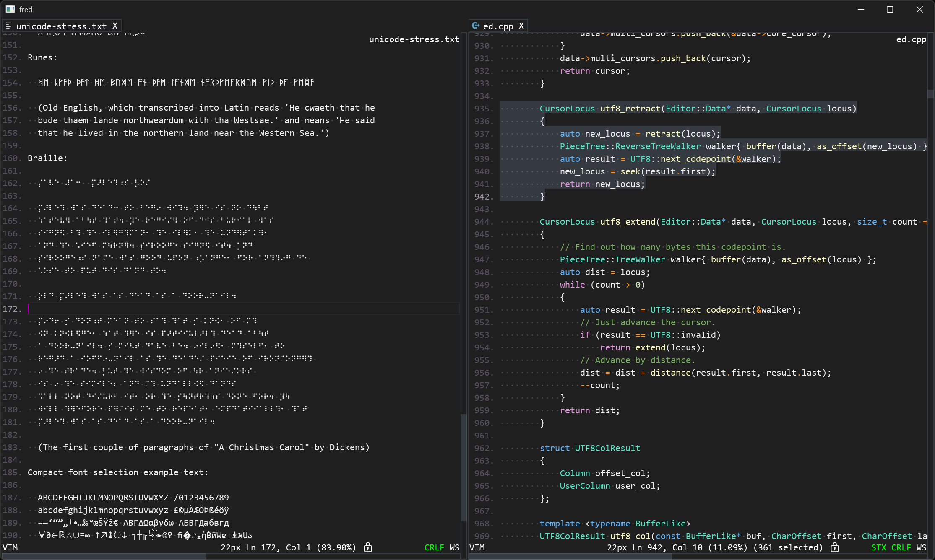Viewport: 935px width, 560px height.
Task: Click the fred app icon in title bar
Action: 10,9
